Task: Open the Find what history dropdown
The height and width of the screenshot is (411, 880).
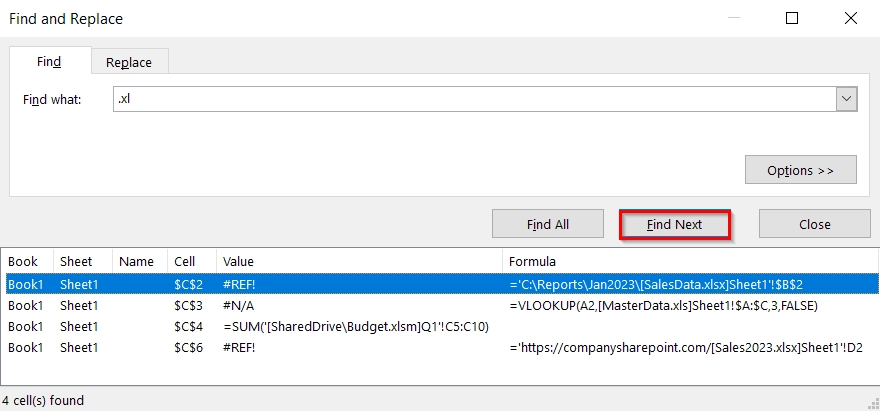Action: (847, 99)
